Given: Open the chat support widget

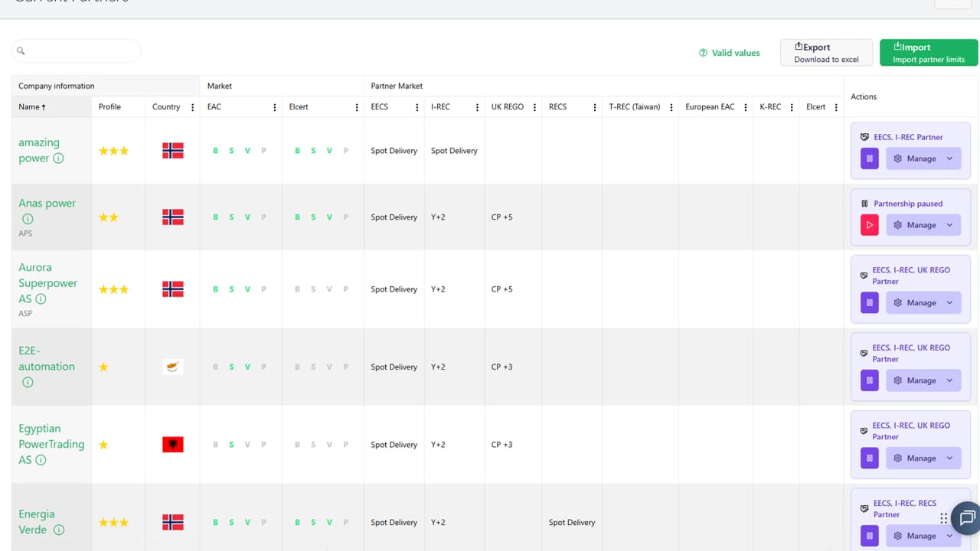Looking at the screenshot, I should click(x=967, y=517).
